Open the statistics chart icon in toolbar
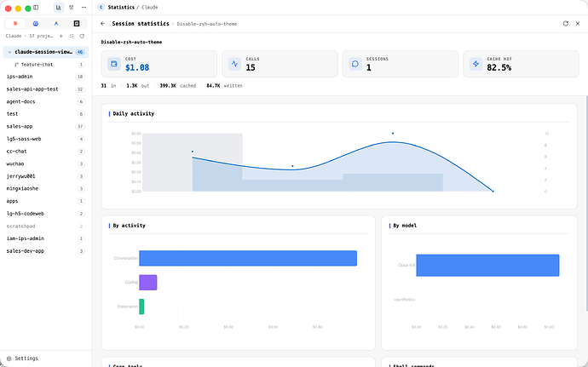Screen dimensions: 588x367 coord(59,8)
